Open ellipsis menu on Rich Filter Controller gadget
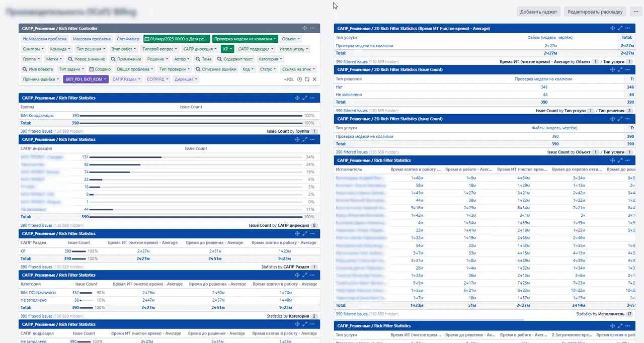 click(312, 29)
